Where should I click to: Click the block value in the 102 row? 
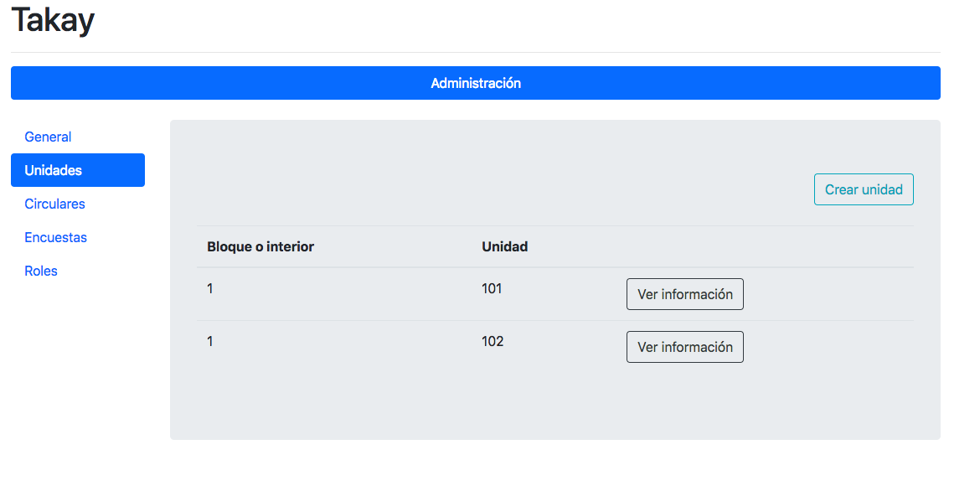point(210,342)
